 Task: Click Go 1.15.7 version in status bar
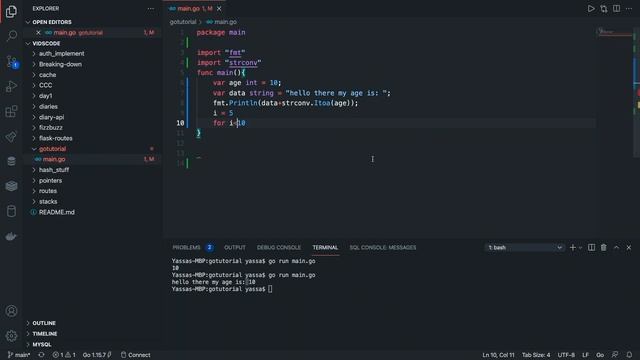[x=97, y=355]
